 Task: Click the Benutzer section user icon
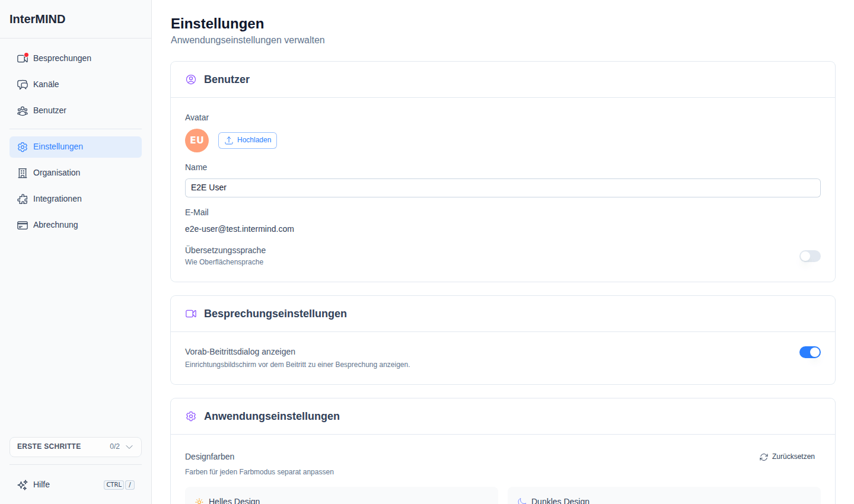click(191, 79)
